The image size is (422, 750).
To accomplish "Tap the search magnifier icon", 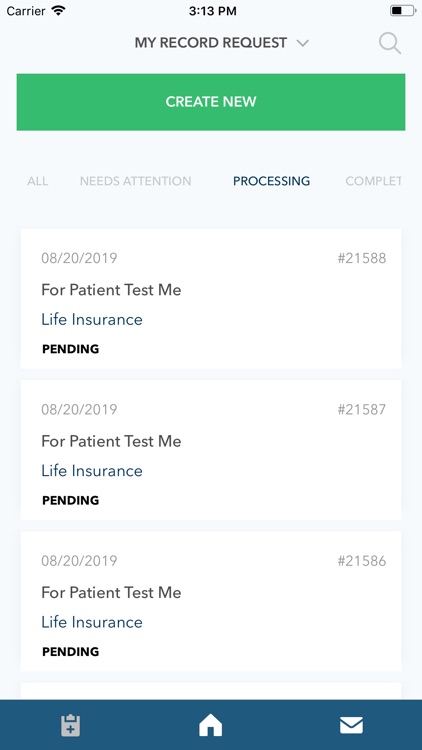I will [390, 43].
